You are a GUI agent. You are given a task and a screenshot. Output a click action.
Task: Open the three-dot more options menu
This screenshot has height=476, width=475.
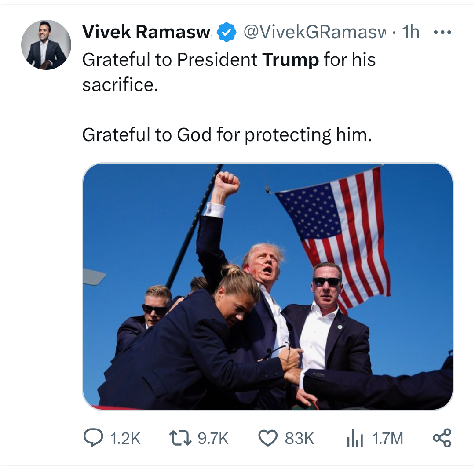click(442, 33)
